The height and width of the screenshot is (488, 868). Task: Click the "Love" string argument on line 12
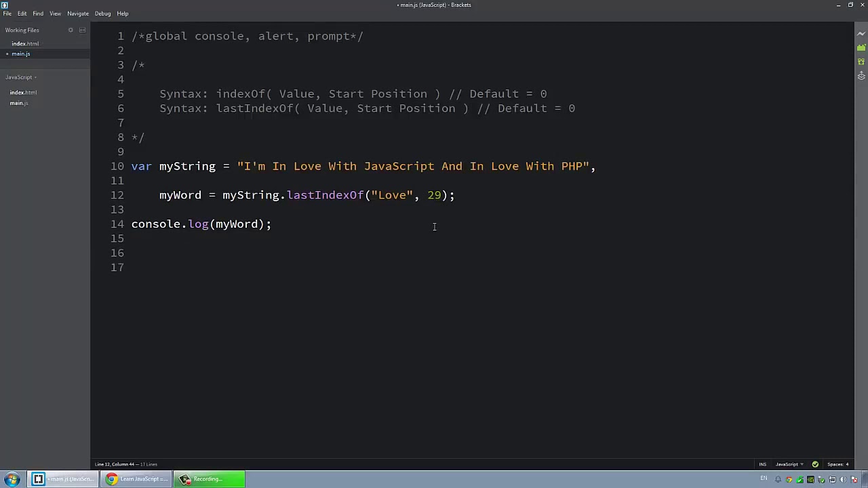point(392,195)
